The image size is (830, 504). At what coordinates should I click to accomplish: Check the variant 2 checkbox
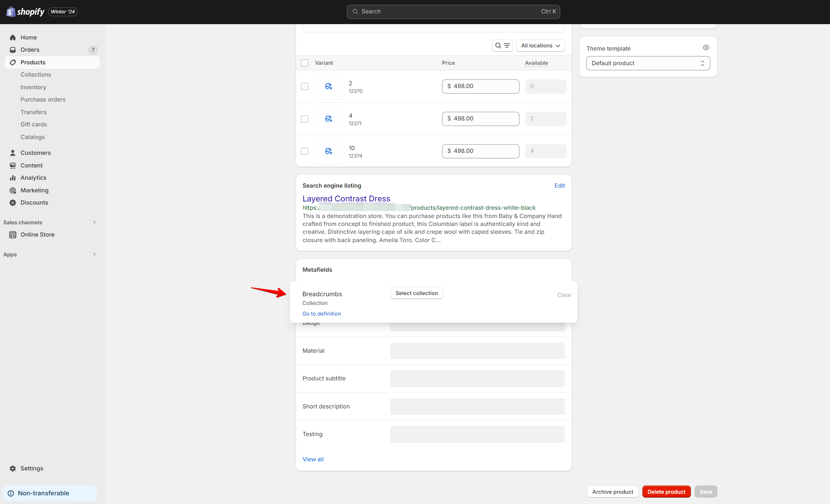[305, 87]
